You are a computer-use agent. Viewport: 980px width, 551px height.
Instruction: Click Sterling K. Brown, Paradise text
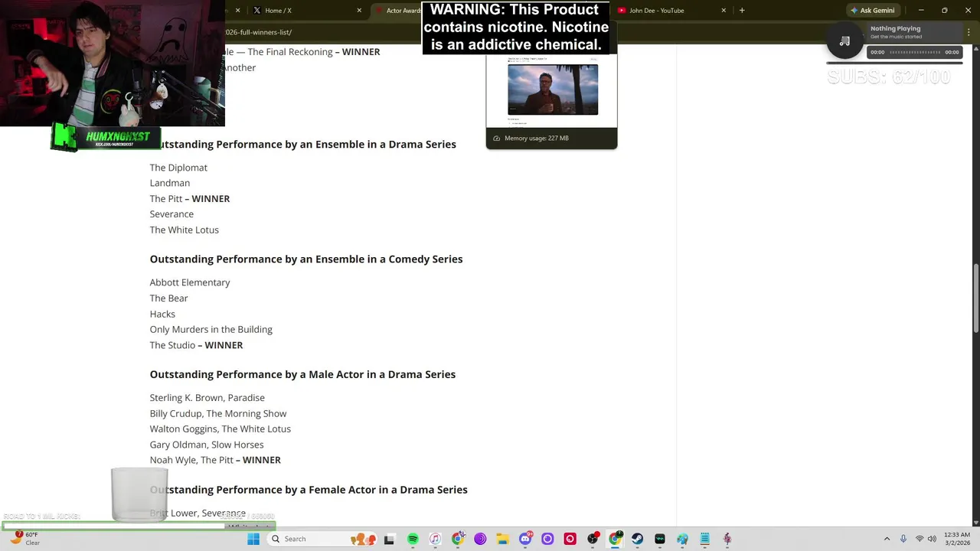click(207, 398)
